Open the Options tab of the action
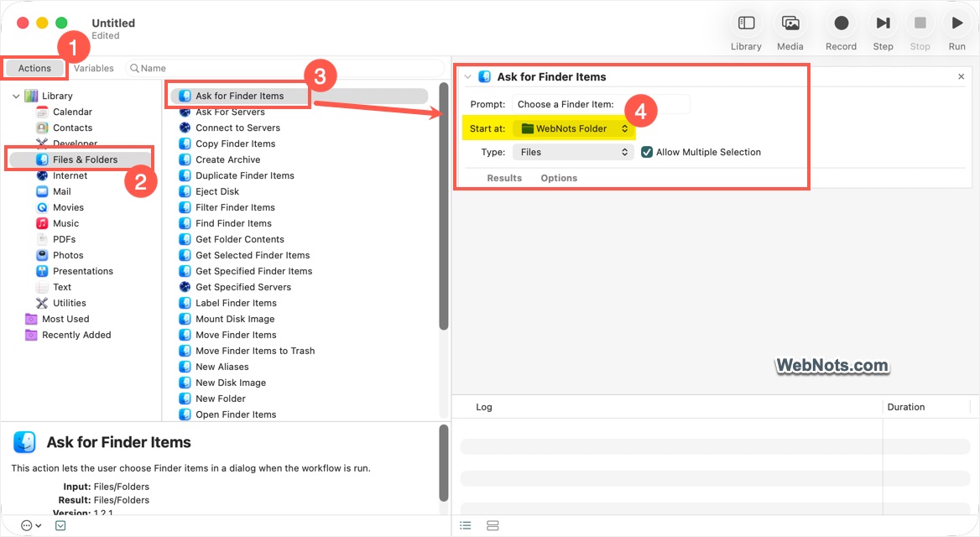Viewport: 980px width, 537px height. 559,178
